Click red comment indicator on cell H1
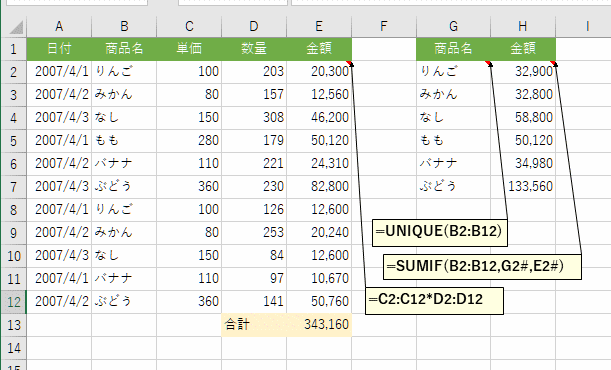Image resolution: width=611 pixels, height=370 pixels. click(553, 63)
